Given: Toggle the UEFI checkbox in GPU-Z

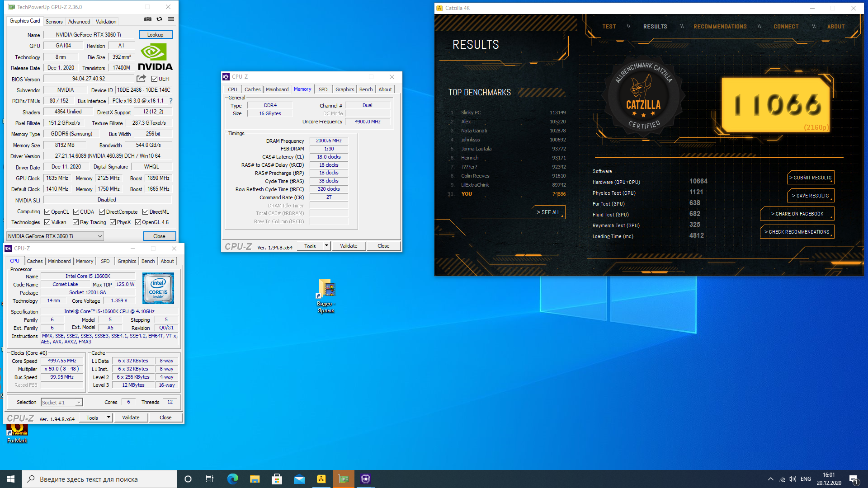Looking at the screenshot, I should [154, 79].
